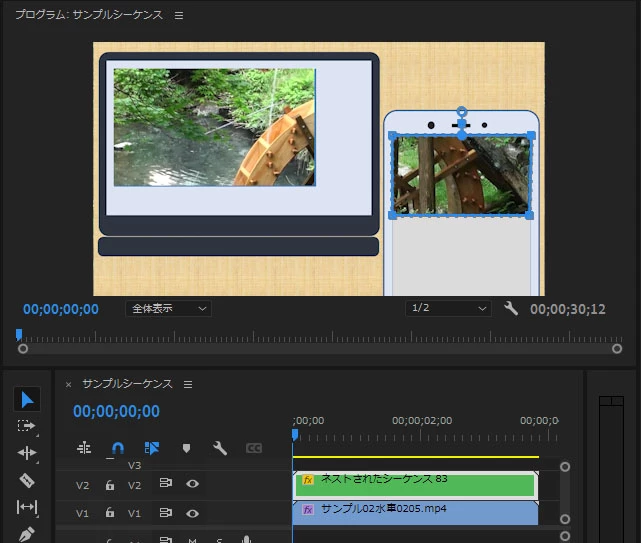Image resolution: width=641 pixels, height=543 pixels.
Task: Click the duration readout 00;00;30;12
Action: 568,310
